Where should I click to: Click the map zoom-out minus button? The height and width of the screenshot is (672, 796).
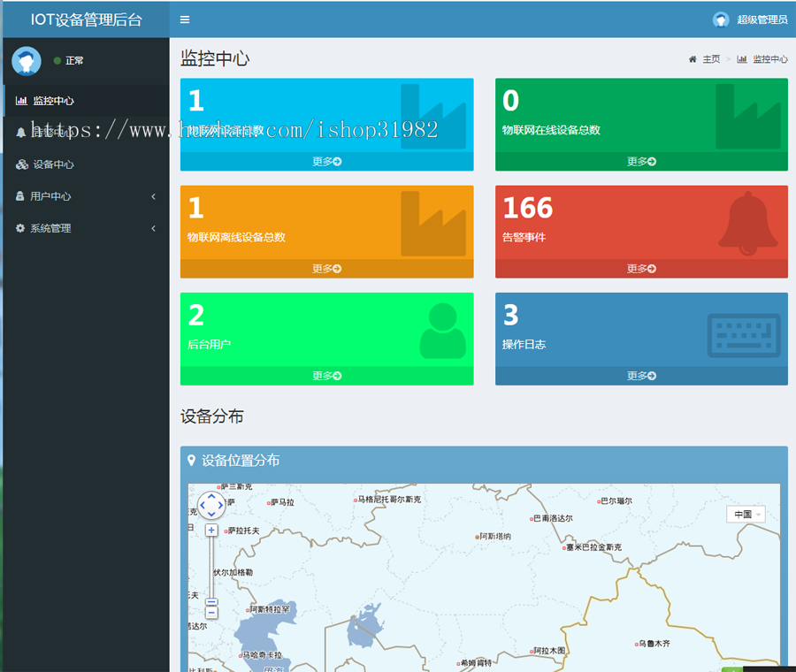coord(211,612)
